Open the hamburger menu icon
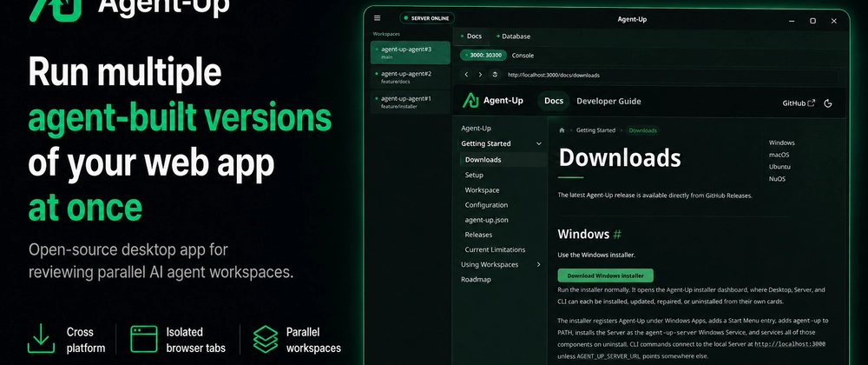This screenshot has width=868, height=365. pos(377,18)
